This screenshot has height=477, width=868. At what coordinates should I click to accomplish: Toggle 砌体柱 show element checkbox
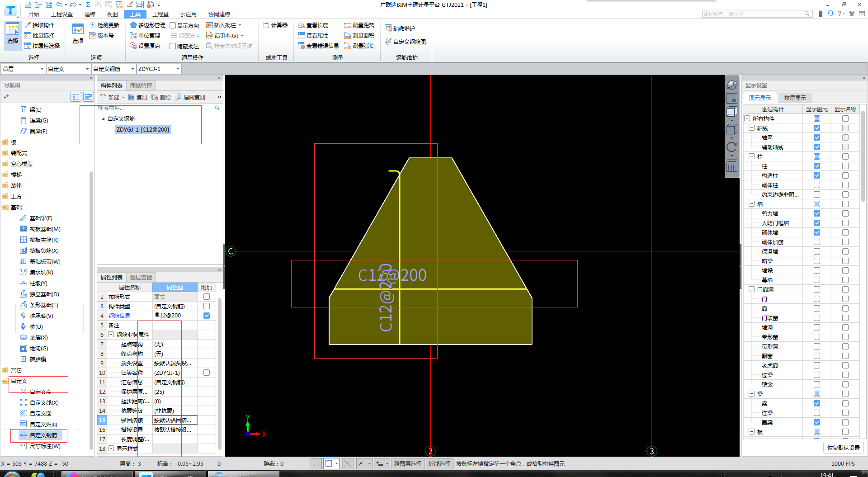(817, 185)
